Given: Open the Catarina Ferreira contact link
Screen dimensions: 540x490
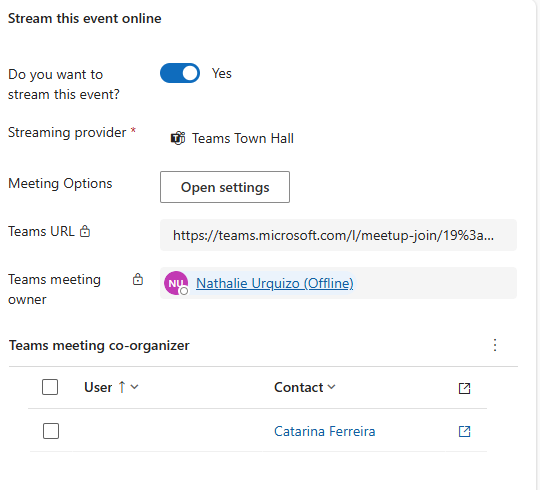Looking at the screenshot, I should pyautogui.click(x=324, y=431).
